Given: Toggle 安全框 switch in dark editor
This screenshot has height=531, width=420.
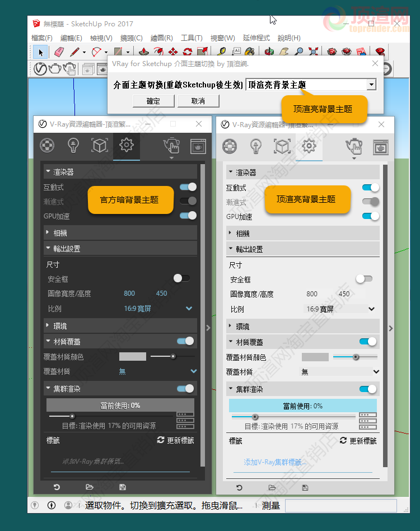Looking at the screenshot, I should point(181,278).
